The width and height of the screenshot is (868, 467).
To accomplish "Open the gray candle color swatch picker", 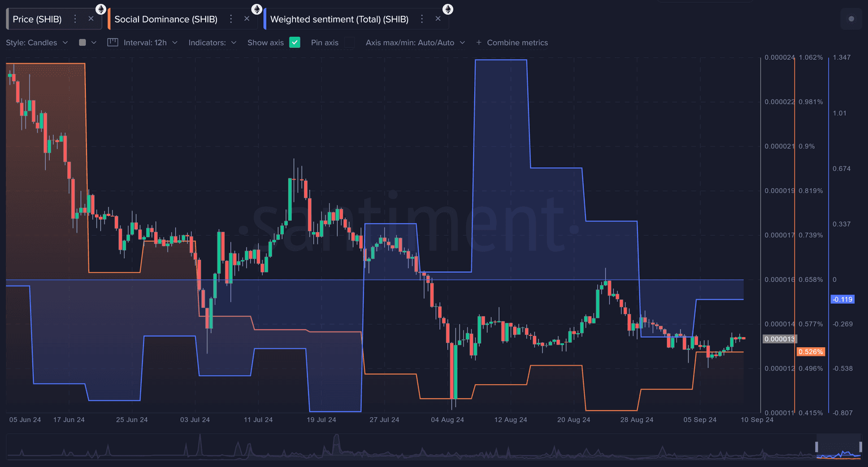I will [83, 42].
